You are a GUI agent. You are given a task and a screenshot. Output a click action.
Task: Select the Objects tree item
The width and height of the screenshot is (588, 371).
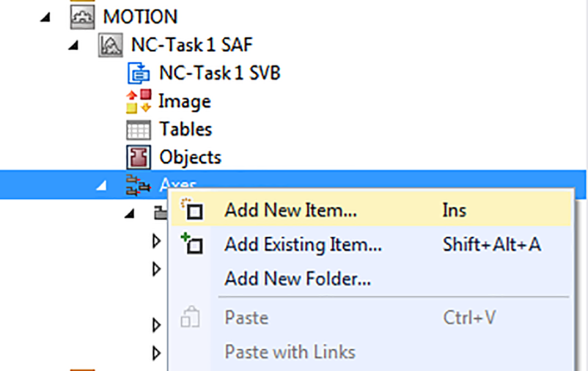click(x=190, y=157)
